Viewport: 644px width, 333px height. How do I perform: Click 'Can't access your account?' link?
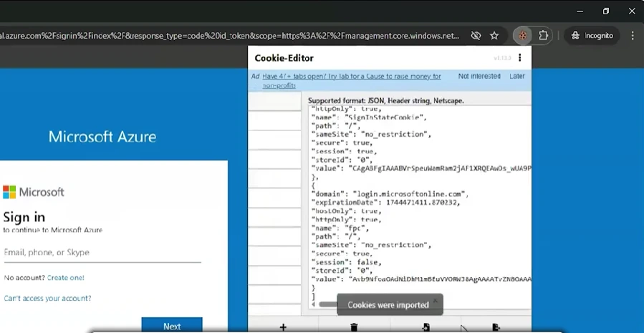[48, 298]
